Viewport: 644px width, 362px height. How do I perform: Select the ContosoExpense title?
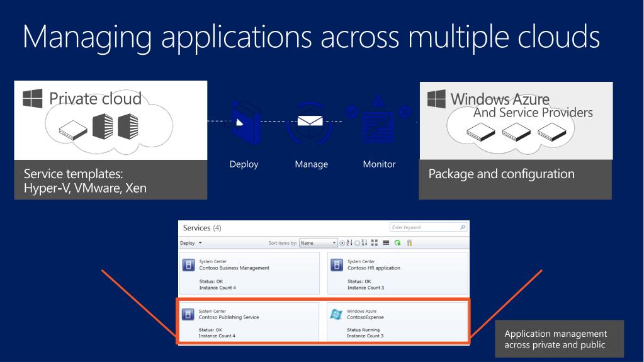point(365,317)
